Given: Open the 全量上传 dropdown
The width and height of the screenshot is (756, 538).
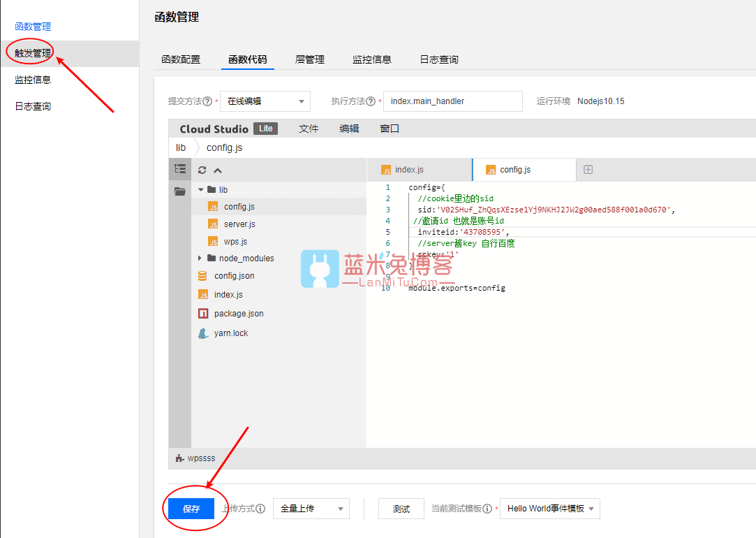Looking at the screenshot, I should pyautogui.click(x=311, y=509).
